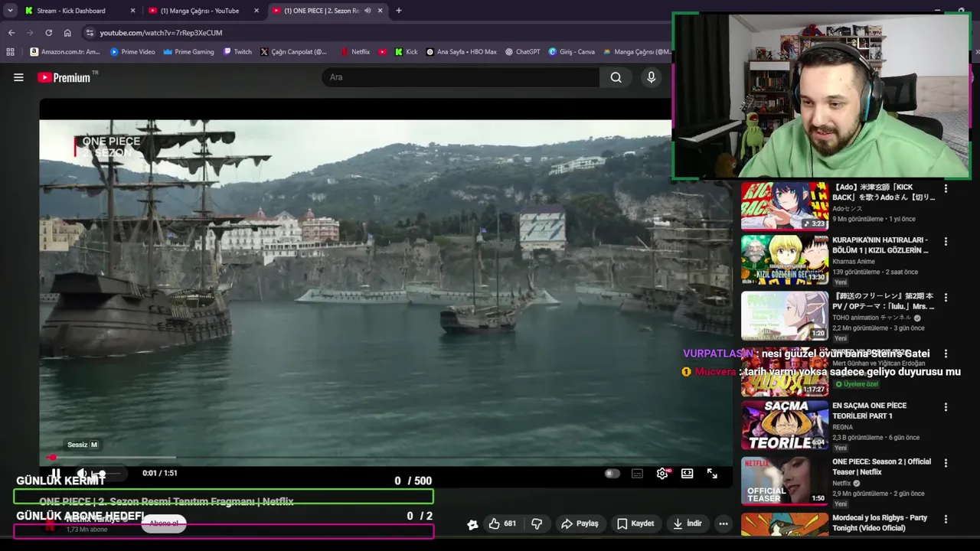Screen dimensions: 980x551
Task: Open En Saçma One Piece Teorileri video
Action: [869, 411]
